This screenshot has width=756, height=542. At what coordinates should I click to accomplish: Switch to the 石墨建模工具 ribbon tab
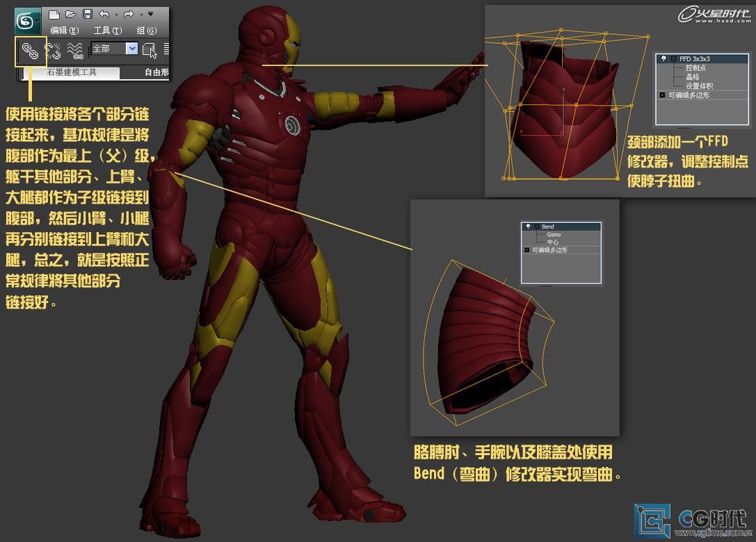click(x=72, y=72)
